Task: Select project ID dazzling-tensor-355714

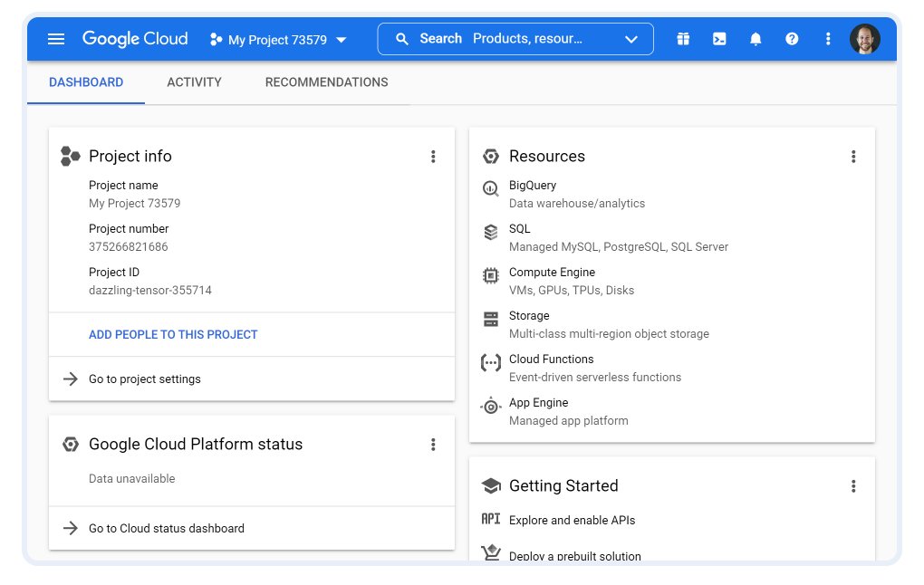Action: (150, 291)
